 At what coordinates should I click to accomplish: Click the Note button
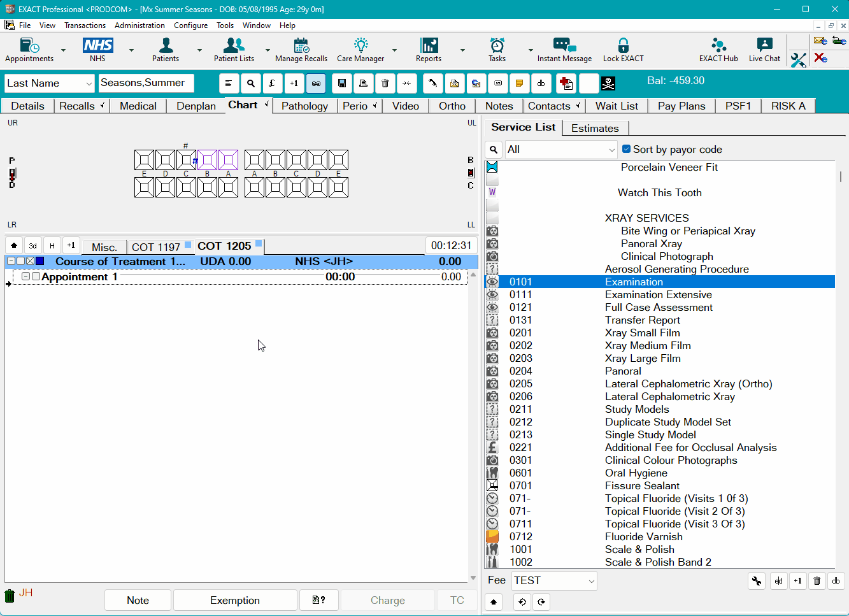pyautogui.click(x=138, y=600)
